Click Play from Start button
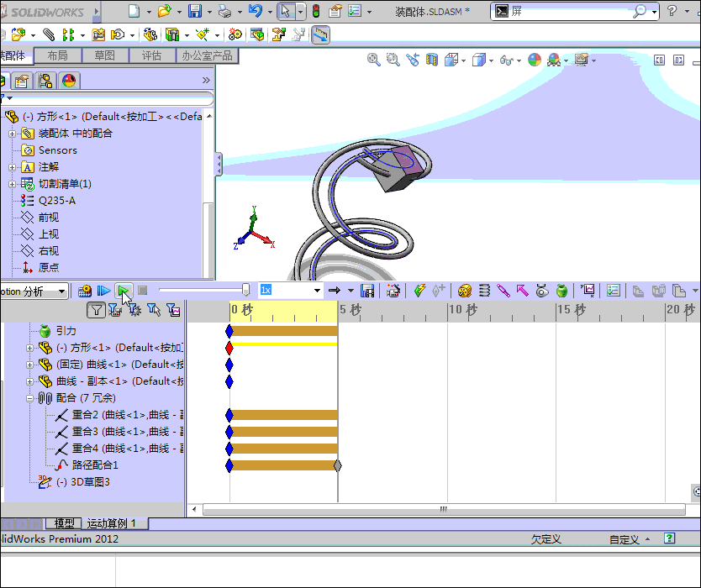701x588 pixels. 103,291
